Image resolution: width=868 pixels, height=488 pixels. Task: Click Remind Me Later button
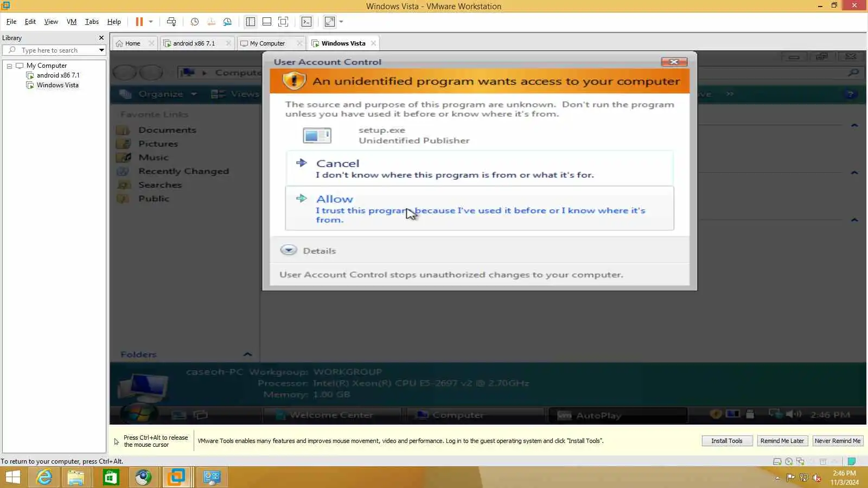coord(782,441)
